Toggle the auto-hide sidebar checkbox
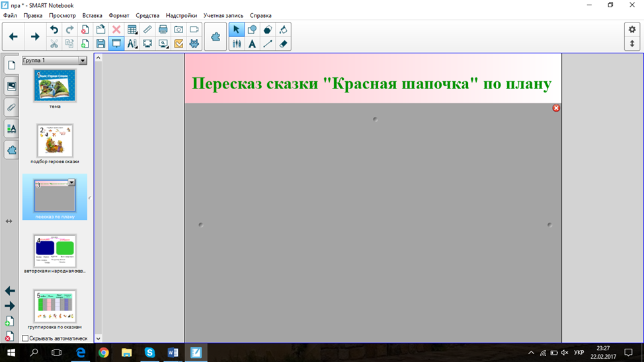This screenshot has width=644, height=362. pos(26,338)
